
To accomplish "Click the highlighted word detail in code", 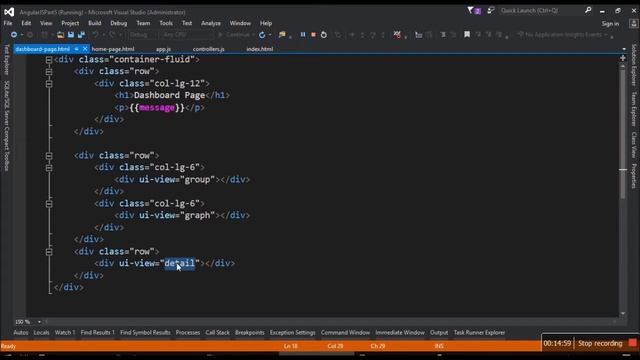I will pyautogui.click(x=179, y=263).
